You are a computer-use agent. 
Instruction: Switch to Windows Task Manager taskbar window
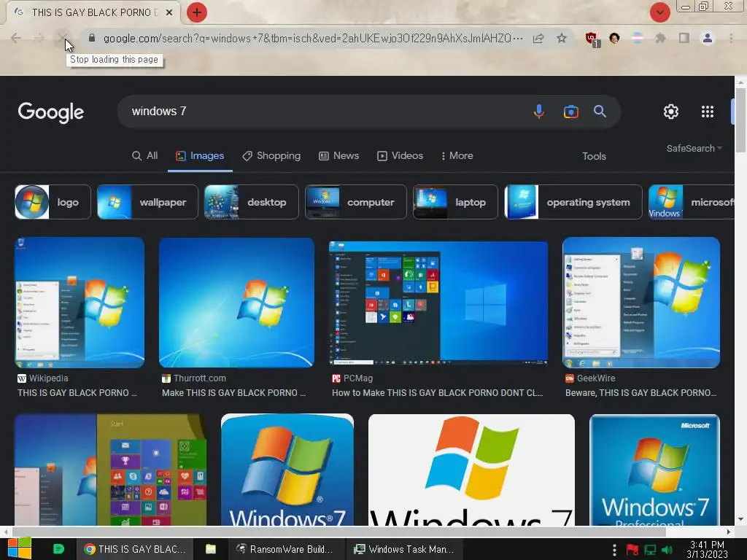[403, 549]
